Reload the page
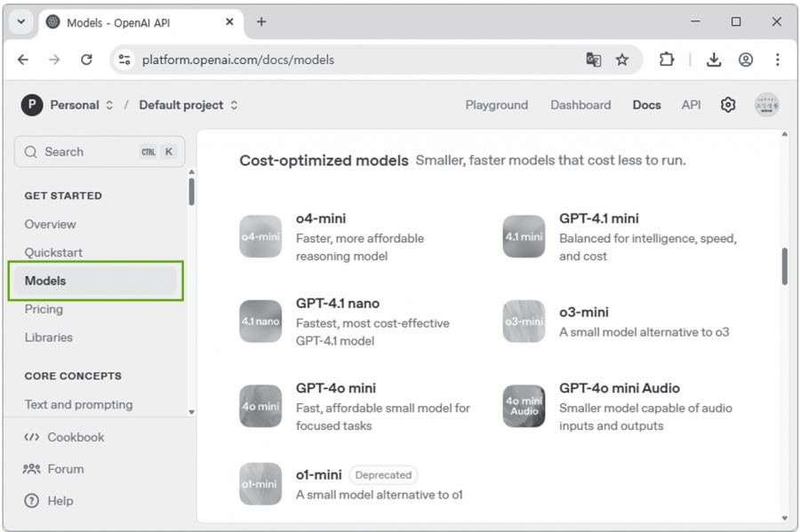Viewport: 800px width, 532px height. (x=87, y=60)
